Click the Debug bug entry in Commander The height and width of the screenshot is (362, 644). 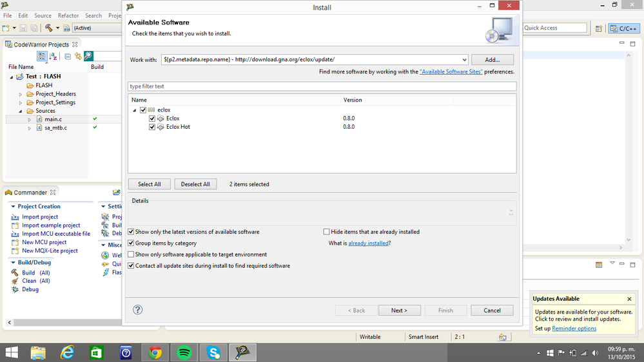25,289
